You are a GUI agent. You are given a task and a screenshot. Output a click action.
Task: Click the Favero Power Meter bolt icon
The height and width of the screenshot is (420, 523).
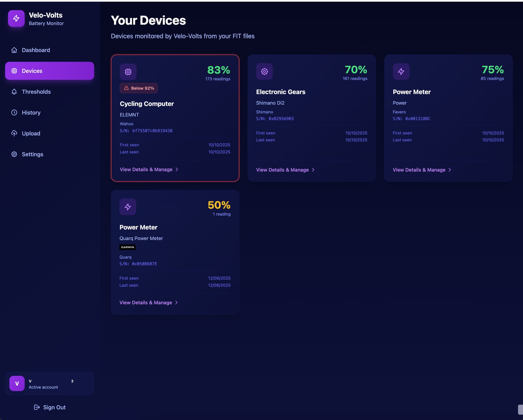point(401,71)
